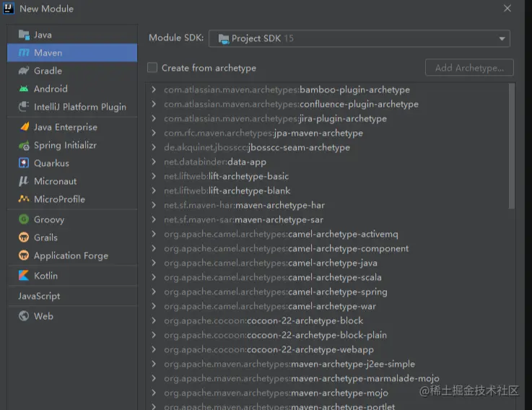The height and width of the screenshot is (410, 532).
Task: Expand the bamboo-plugin-archetype tree node
Action: coord(154,90)
